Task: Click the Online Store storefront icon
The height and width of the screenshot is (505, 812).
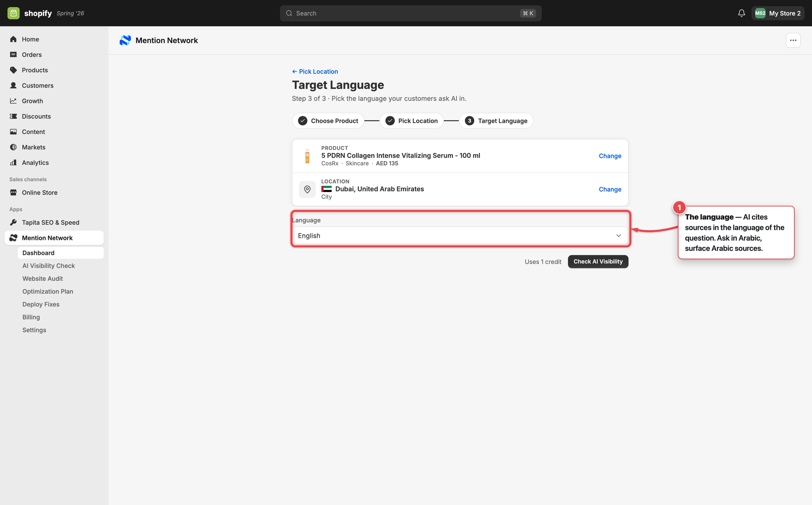Action: (x=13, y=192)
